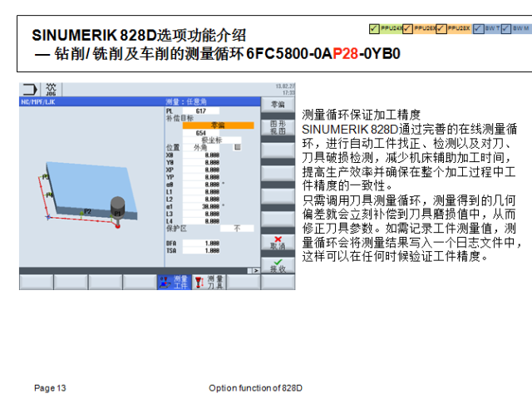Click the YP value field
The height and width of the screenshot is (399, 532).
tap(201, 177)
